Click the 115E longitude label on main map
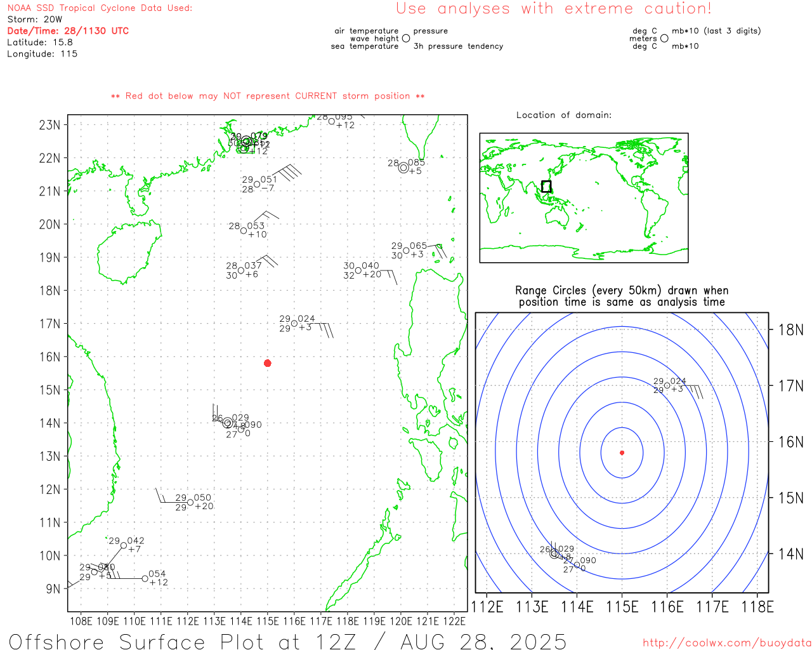Viewport: 812px width, 650px height. (x=268, y=621)
